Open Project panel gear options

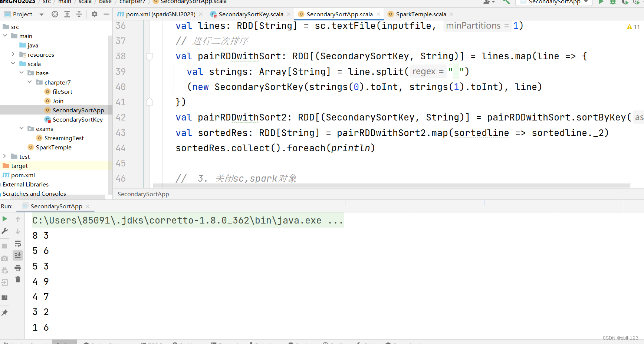95,14
